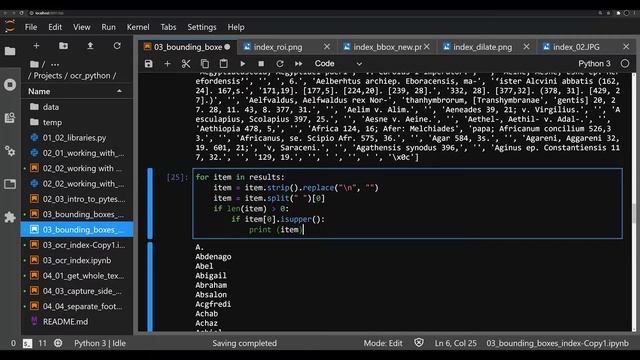Cut the selected cell with scissors icon
Viewport: 640px width, 360px height.
186,64
